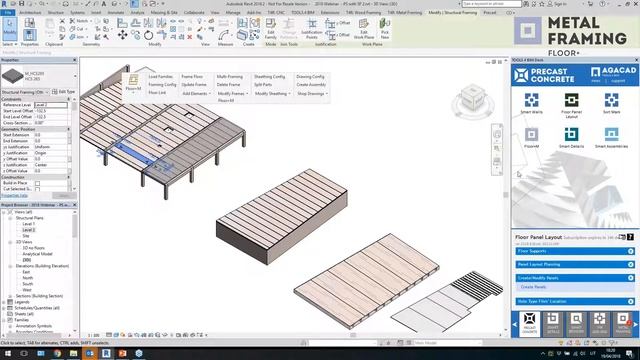Image resolution: width=640 pixels, height=360 pixels.
Task: Click the Edit Type button
Action: (64, 92)
